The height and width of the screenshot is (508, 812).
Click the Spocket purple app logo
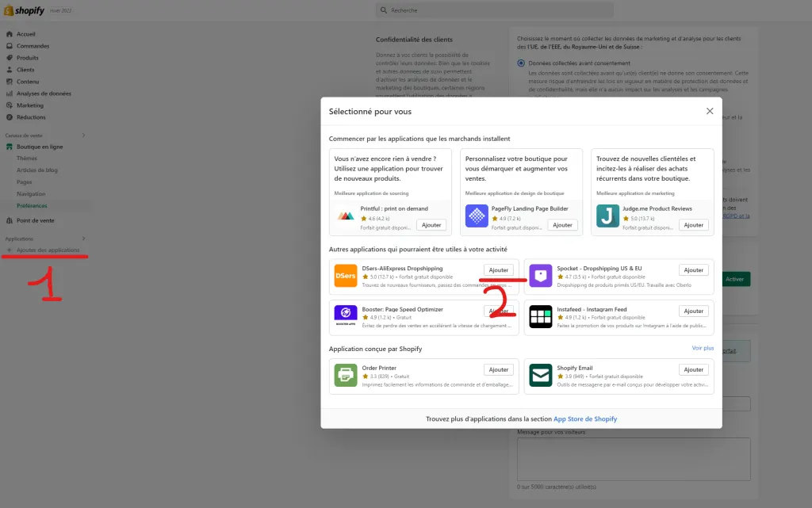coord(541,276)
